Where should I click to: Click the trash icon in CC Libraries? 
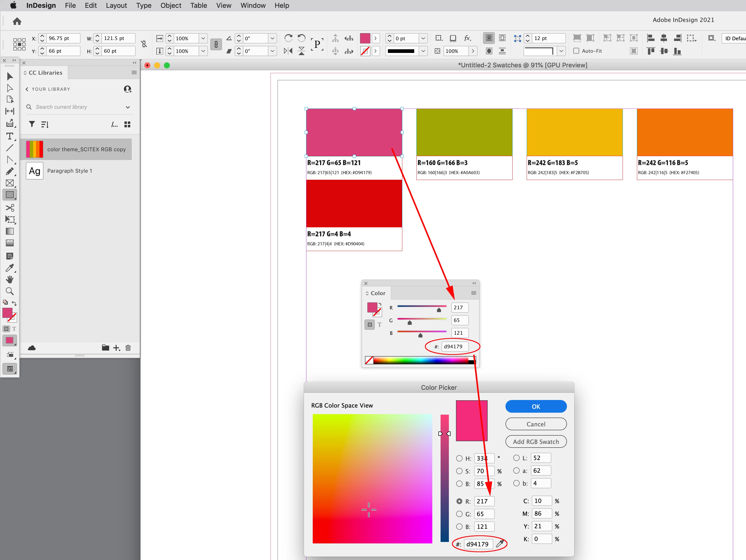pyautogui.click(x=128, y=348)
